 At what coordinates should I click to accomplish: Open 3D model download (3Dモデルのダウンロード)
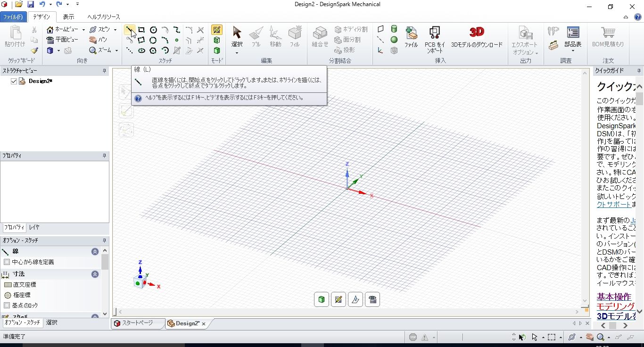(x=477, y=36)
